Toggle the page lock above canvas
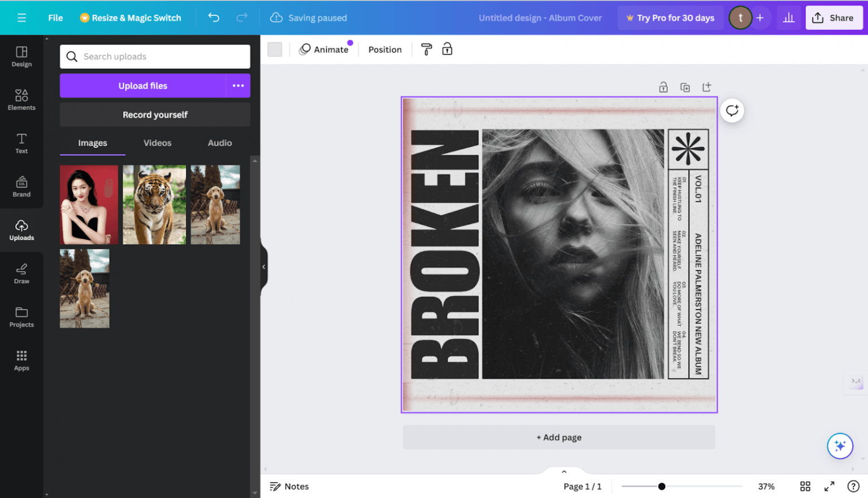This screenshot has width=868, height=498. coord(663,87)
